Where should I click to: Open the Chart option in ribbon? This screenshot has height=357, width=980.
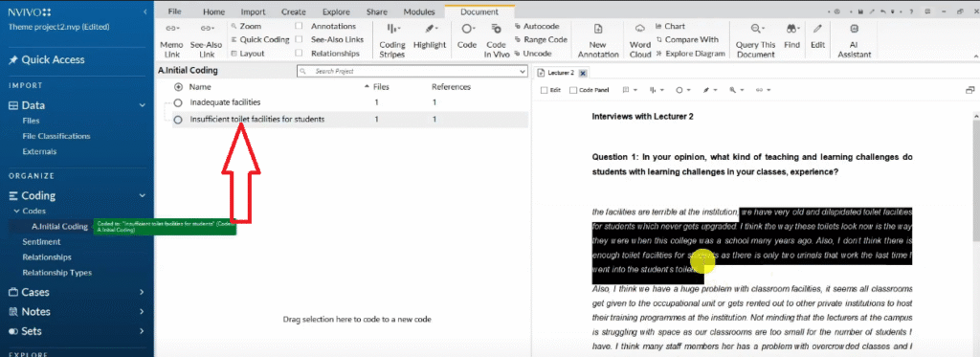click(670, 26)
